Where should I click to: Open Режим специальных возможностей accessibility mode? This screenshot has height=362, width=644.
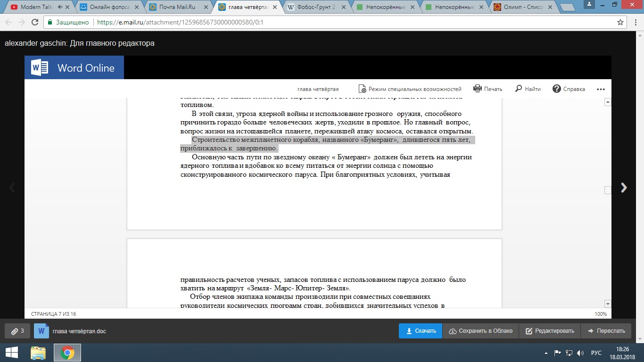pos(410,89)
